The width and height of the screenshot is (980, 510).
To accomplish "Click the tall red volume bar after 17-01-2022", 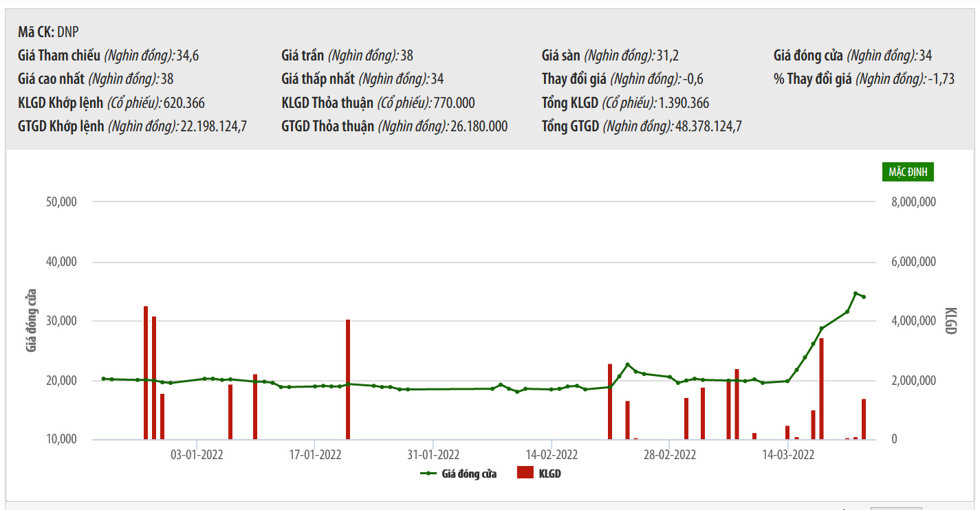I will 348,378.
